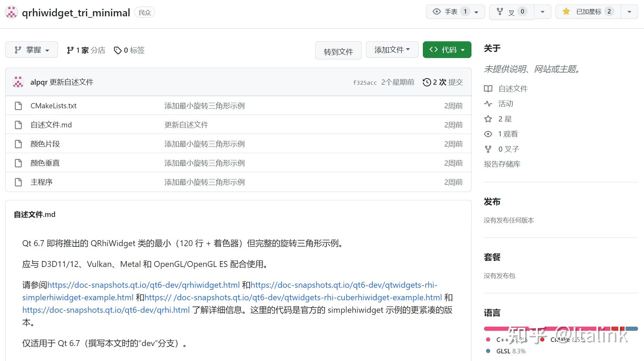Open the README link in About sidebar
This screenshot has height=361, width=644.
point(513,89)
